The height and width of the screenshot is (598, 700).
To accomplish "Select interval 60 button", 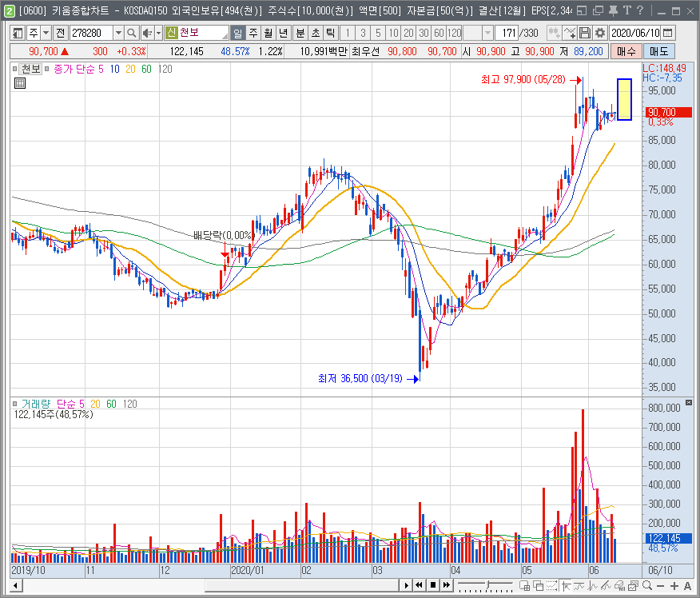I will (439, 33).
